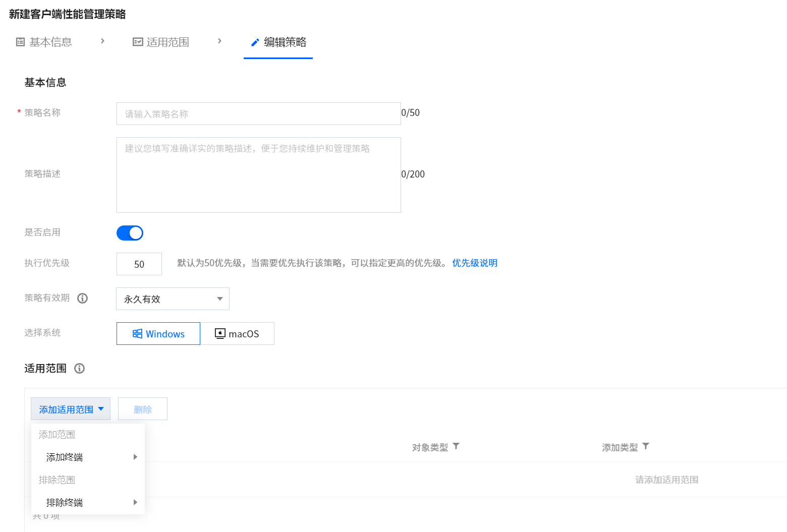Go to the 基本信息 step tab
Image resolution: width=787 pixels, height=532 pixels.
[44, 42]
